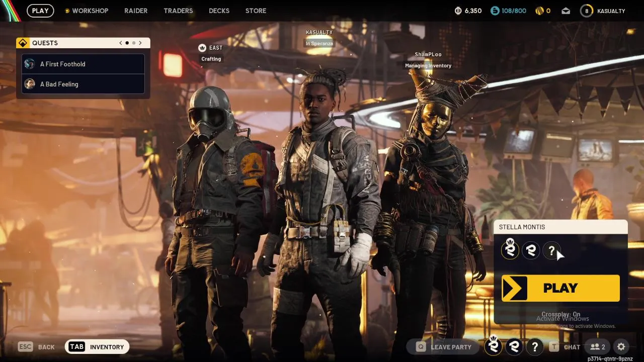Open the CHAT button
This screenshot has height=362, width=644.
coord(565,347)
